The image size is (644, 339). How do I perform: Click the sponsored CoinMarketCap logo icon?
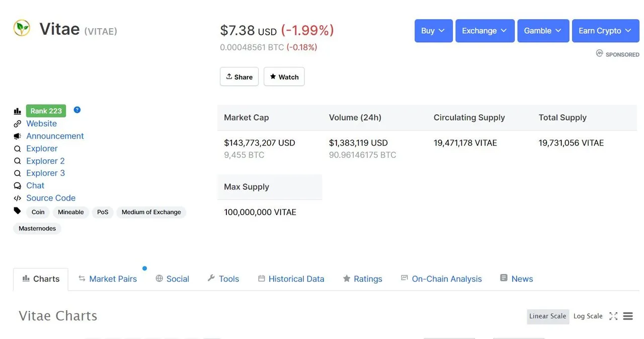599,53
